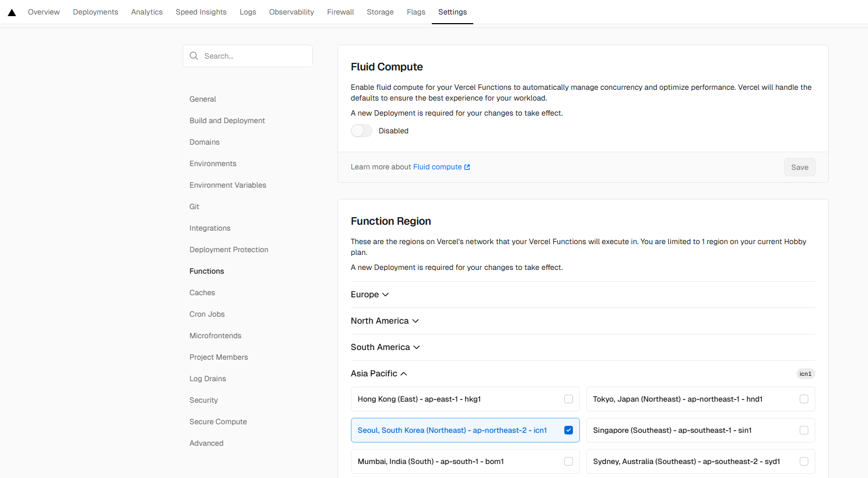Open Build and Deployment settings
868x478 pixels.
[227, 120]
